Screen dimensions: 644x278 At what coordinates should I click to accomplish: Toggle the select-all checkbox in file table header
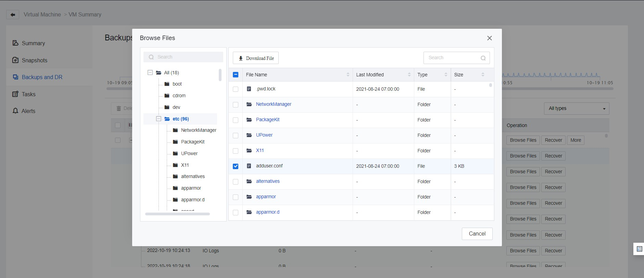click(236, 75)
